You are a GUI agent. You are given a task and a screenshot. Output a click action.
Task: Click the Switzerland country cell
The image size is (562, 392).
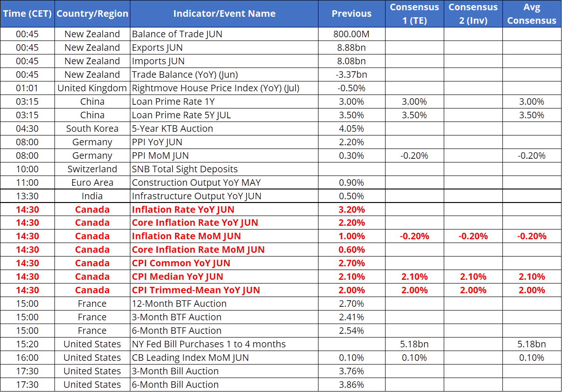(92, 169)
